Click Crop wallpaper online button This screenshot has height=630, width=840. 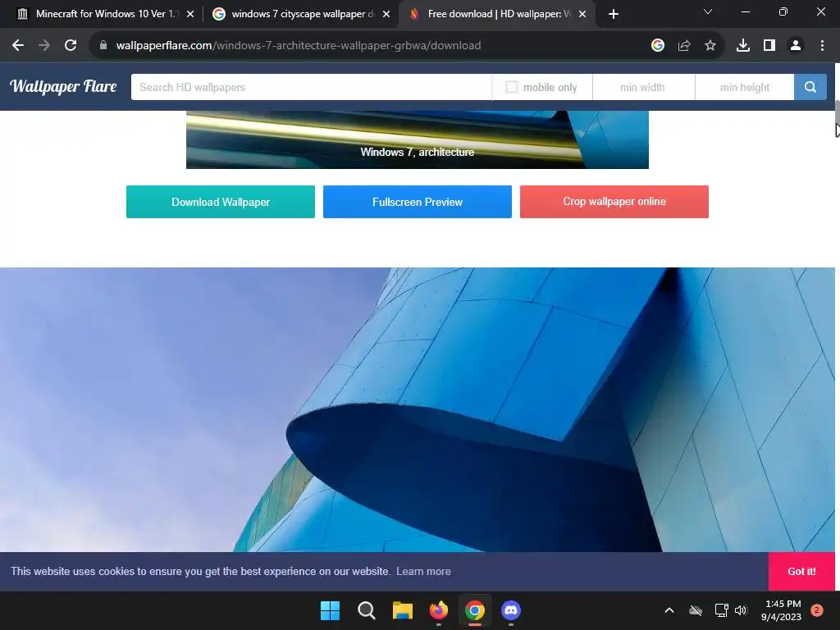click(614, 202)
